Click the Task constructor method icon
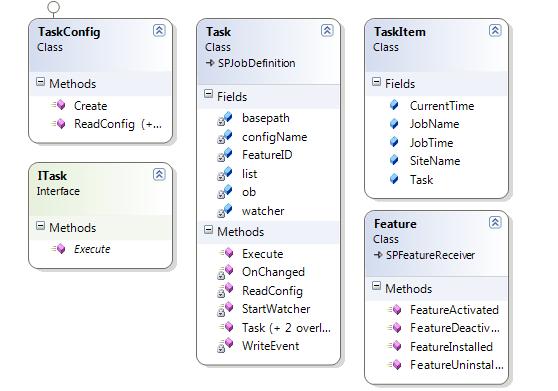558x391 pixels. (x=227, y=327)
